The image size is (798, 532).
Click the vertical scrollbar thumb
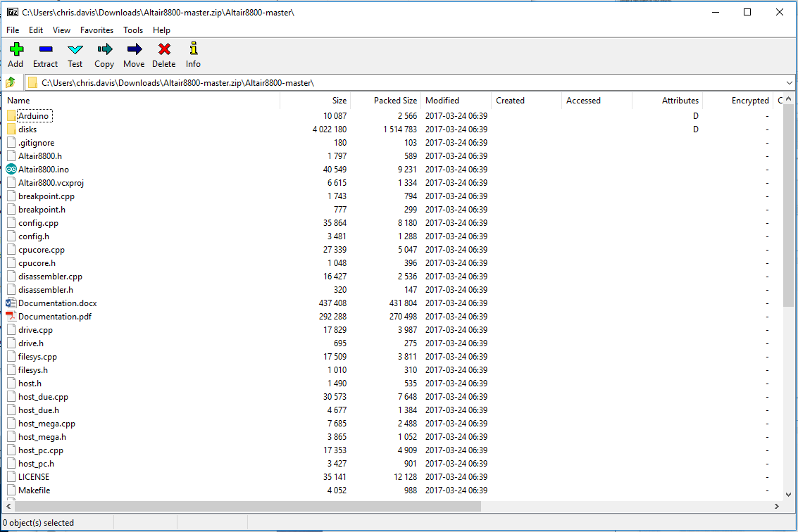[x=788, y=205]
